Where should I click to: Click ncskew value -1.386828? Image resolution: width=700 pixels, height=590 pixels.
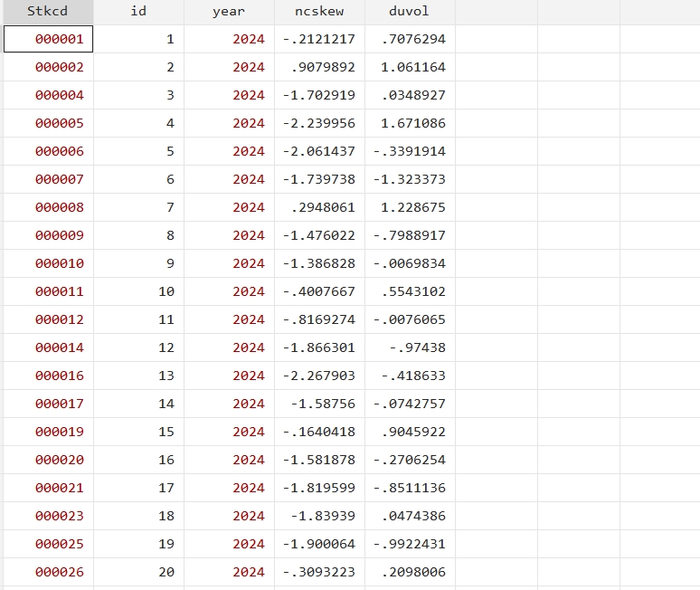[x=319, y=263]
